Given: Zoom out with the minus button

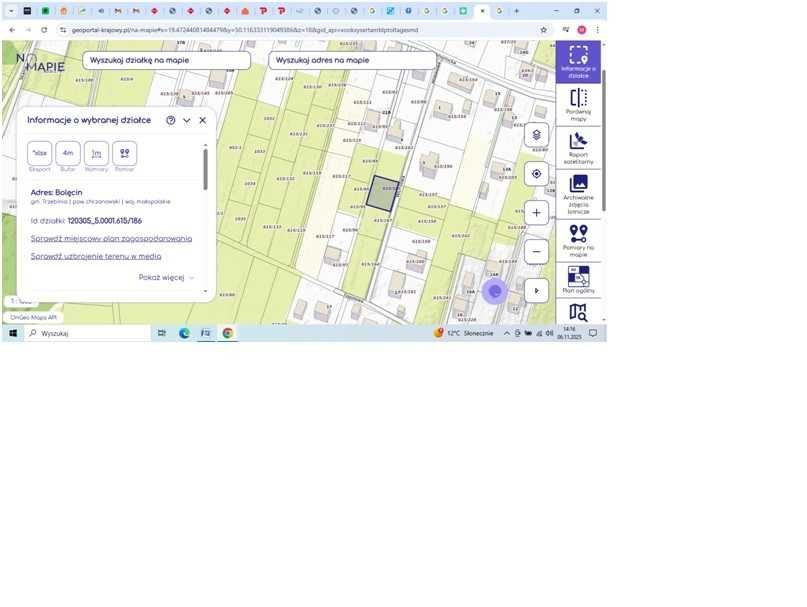Looking at the screenshot, I should [x=536, y=252].
